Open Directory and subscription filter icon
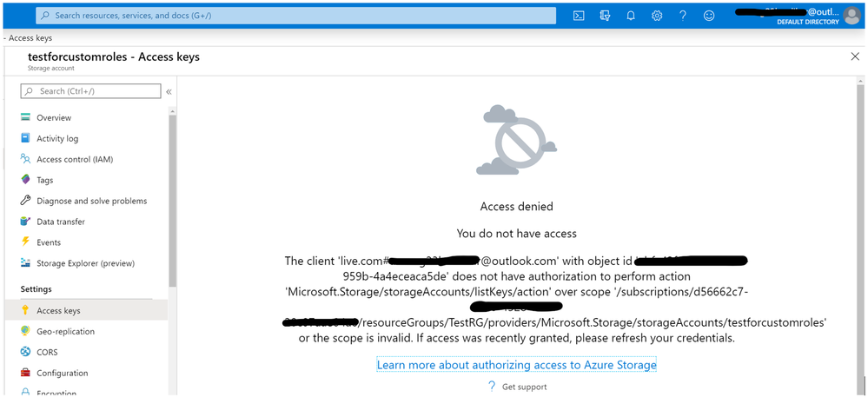The width and height of the screenshot is (868, 404). pyautogui.click(x=605, y=16)
